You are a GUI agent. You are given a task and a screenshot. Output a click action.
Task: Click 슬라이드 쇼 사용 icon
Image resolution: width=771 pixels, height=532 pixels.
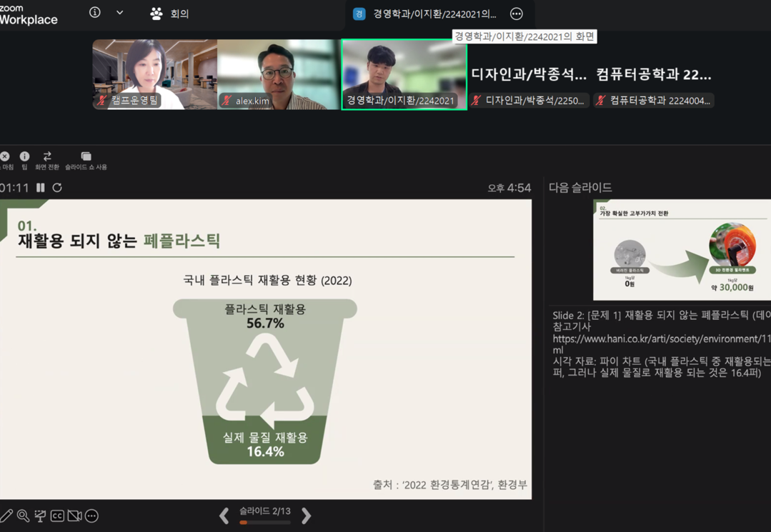tap(86, 156)
